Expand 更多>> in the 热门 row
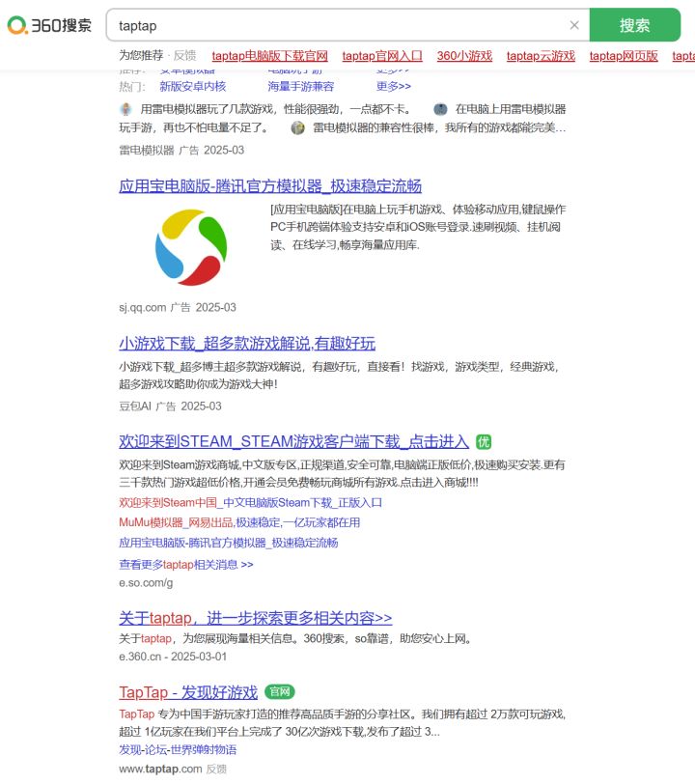695x784 pixels. tap(394, 87)
